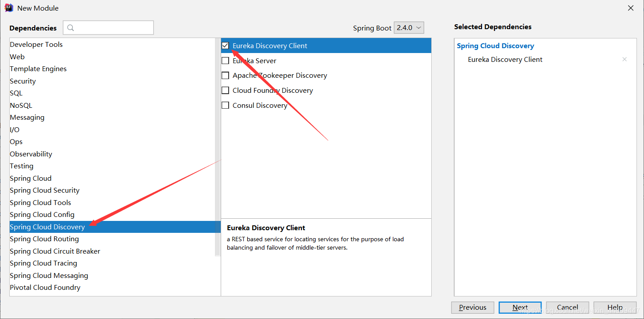Cancel the New Module dialog
644x319 pixels.
pyautogui.click(x=567, y=308)
